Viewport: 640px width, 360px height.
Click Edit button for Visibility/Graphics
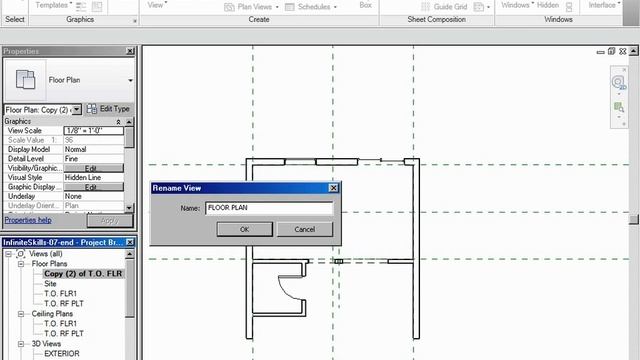click(x=93, y=168)
